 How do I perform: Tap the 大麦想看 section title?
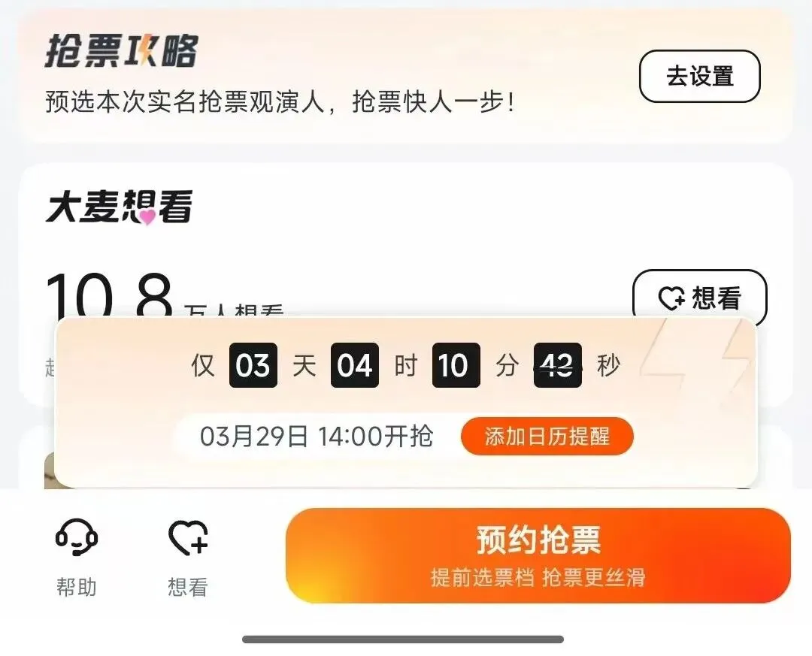tap(120, 207)
